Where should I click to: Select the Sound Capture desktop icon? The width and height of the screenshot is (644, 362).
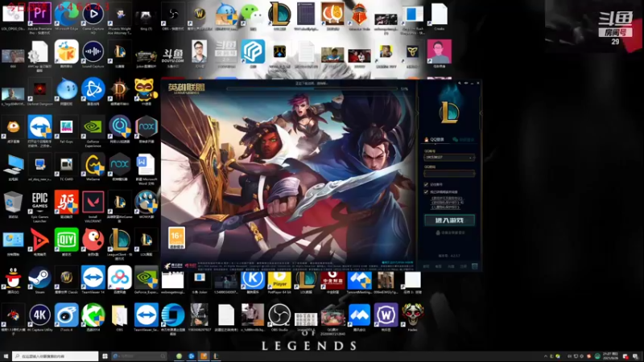(x=93, y=51)
